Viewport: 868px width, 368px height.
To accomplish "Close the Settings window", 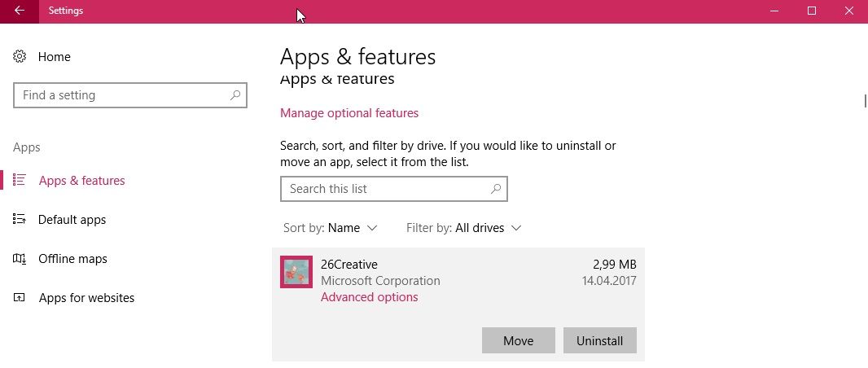I will coord(849,11).
